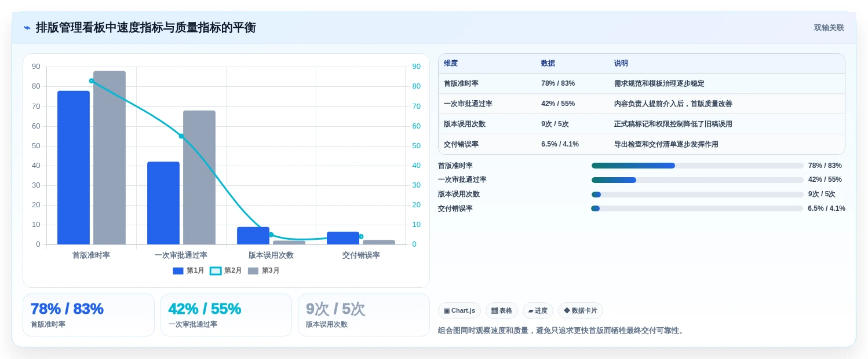Click the lightning icon beside the dashboard title

coord(27,28)
